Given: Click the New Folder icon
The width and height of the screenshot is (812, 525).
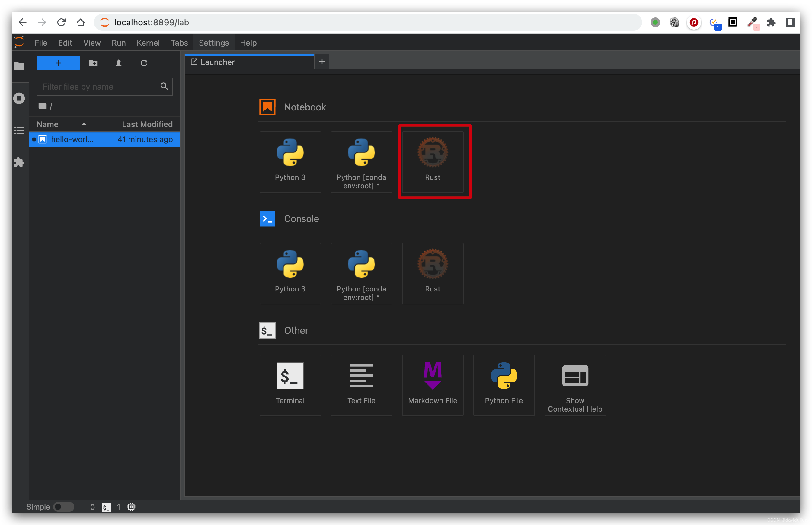Looking at the screenshot, I should (93, 63).
